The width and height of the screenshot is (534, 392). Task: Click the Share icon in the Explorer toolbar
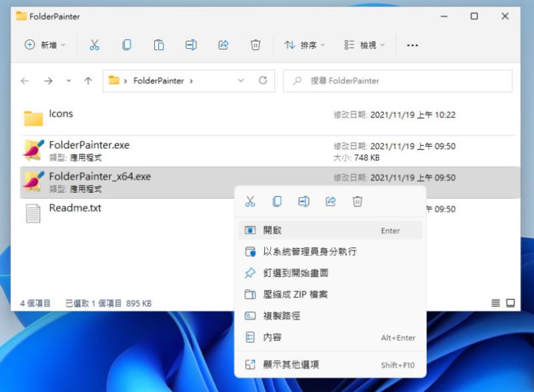tap(224, 45)
